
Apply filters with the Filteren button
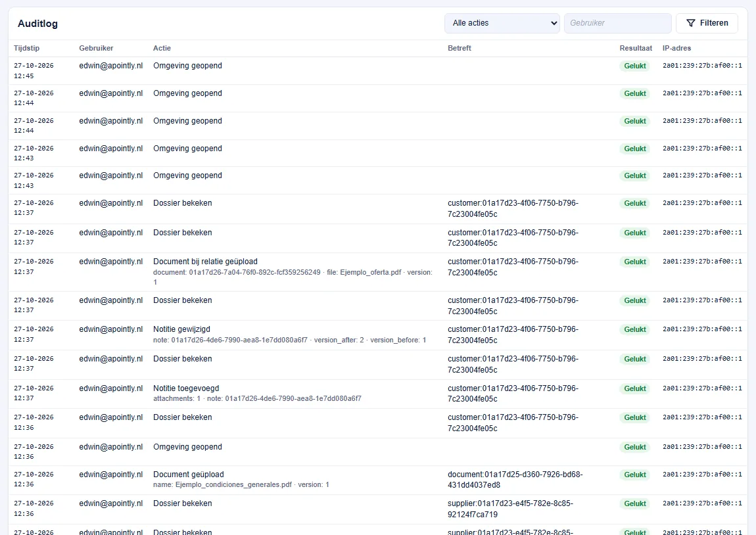click(x=707, y=23)
